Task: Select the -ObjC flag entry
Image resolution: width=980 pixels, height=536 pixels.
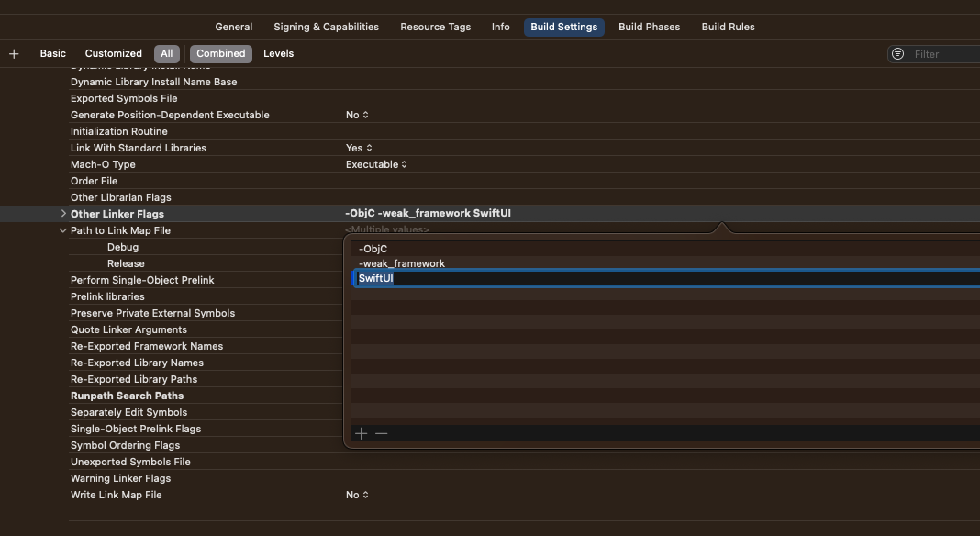Action: 373,249
